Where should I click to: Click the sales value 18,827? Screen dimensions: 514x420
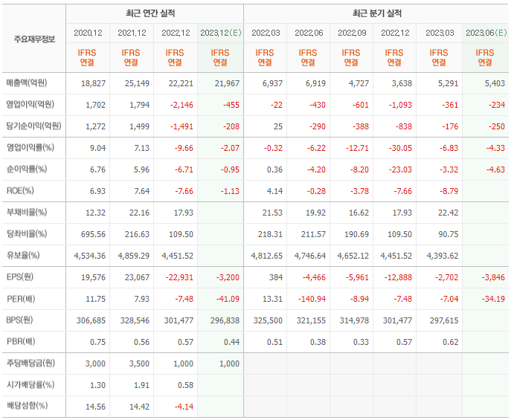tap(94, 83)
